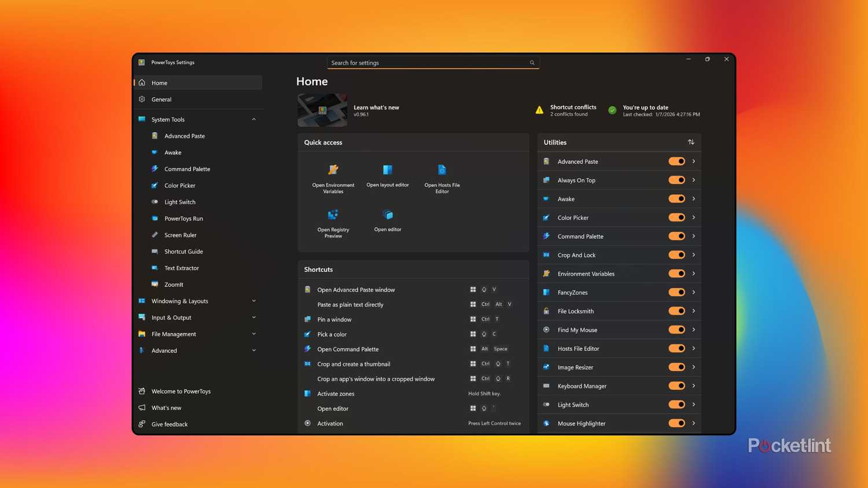
Task: Open the editor from Quick access
Action: coord(387,221)
